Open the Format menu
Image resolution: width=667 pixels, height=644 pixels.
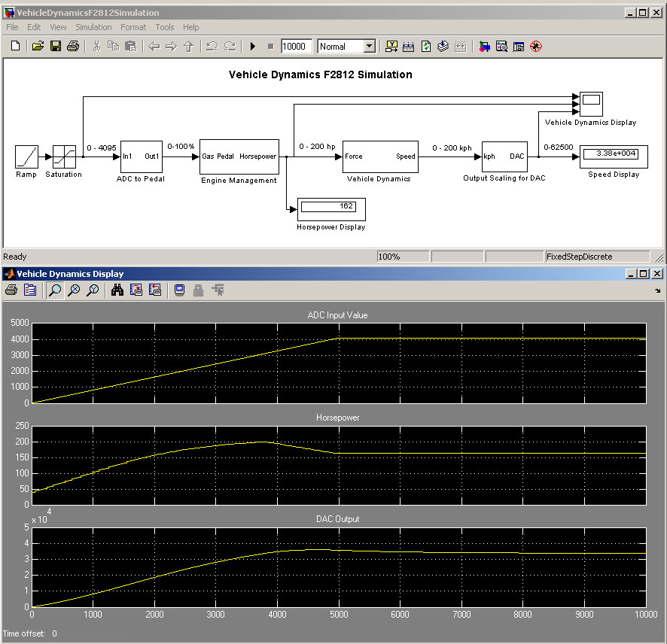coord(133,27)
